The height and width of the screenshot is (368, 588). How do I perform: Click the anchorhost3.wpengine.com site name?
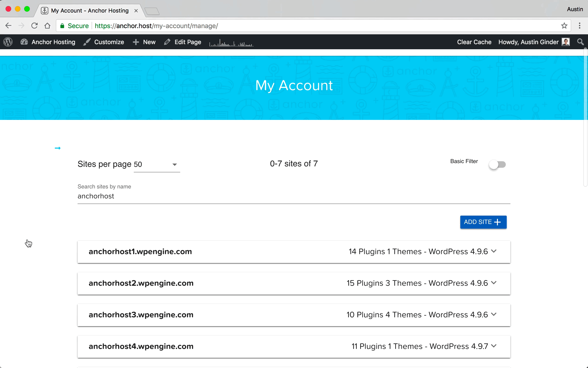[x=141, y=315]
